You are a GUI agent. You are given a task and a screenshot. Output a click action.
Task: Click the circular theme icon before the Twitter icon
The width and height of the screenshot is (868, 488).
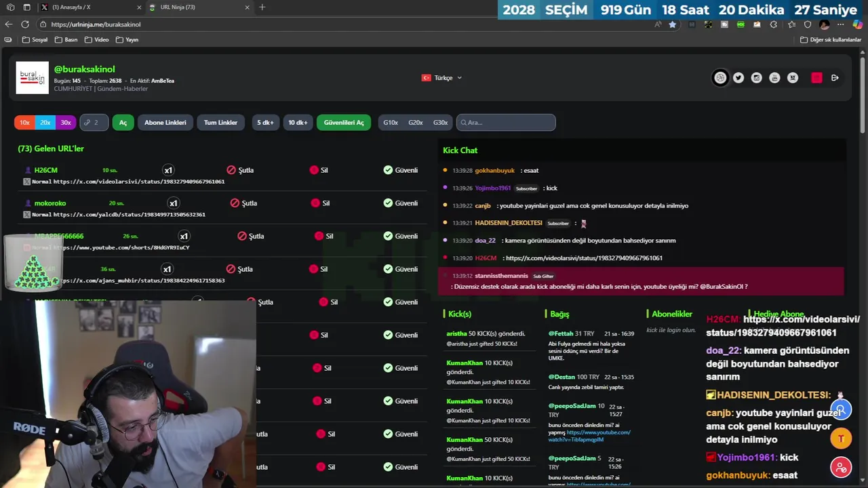pyautogui.click(x=720, y=78)
